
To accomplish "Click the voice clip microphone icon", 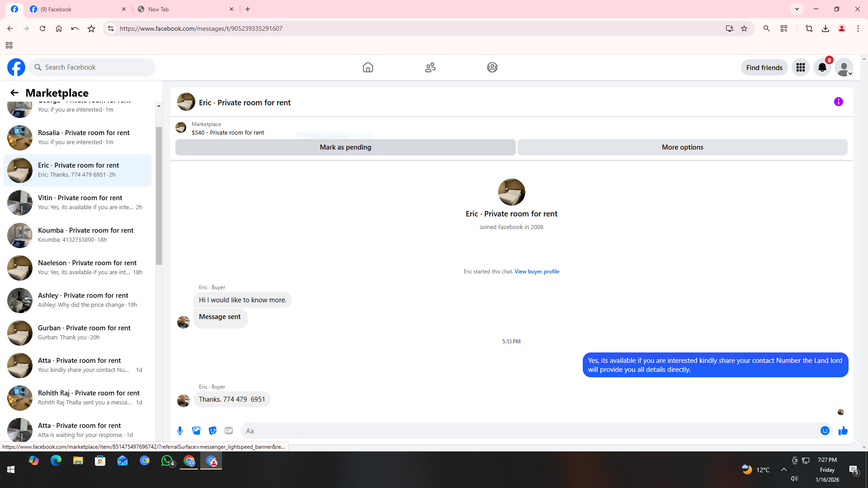I will click(x=180, y=431).
